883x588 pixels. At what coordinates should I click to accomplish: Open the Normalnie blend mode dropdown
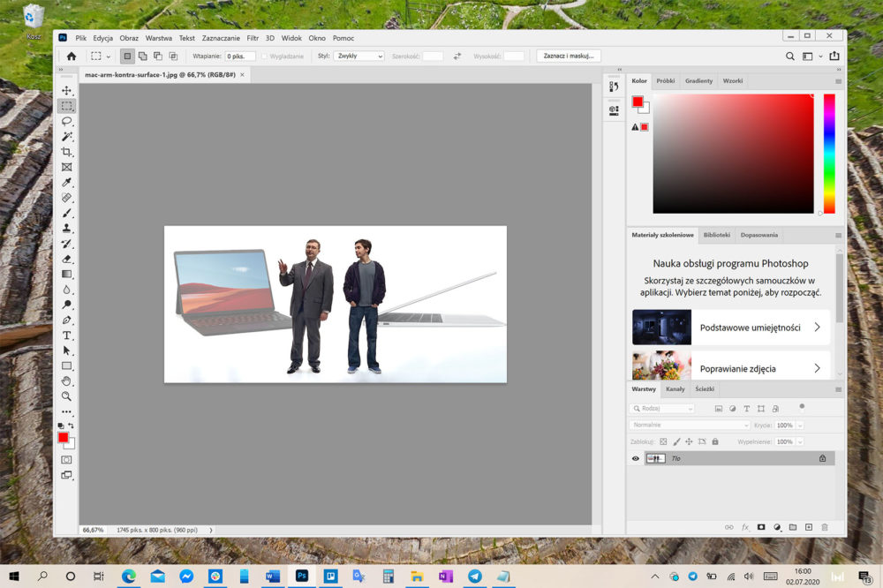[x=690, y=426]
